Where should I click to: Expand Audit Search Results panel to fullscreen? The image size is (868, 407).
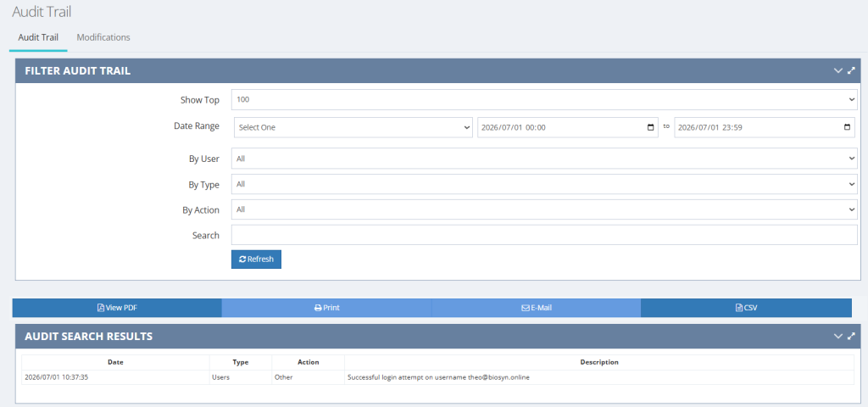tap(851, 336)
